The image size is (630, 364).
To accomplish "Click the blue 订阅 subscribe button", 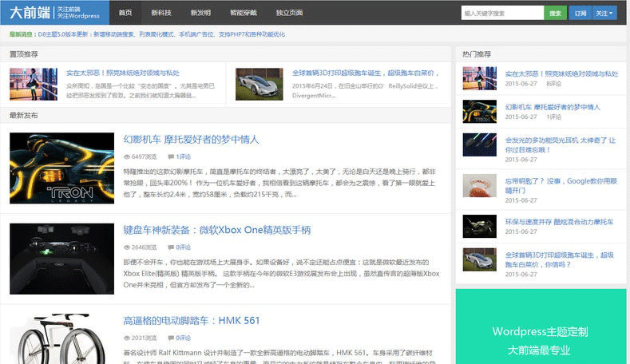I will click(x=580, y=13).
